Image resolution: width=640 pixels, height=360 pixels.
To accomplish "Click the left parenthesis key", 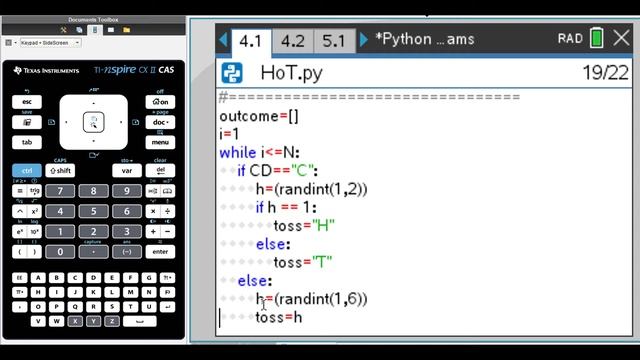I will tap(19, 252).
